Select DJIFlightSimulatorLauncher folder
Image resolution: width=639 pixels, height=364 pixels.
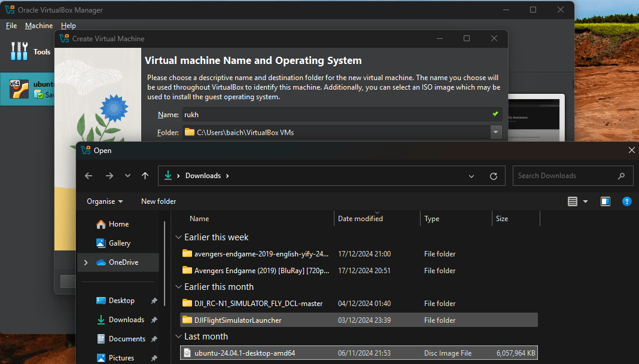click(x=358, y=320)
